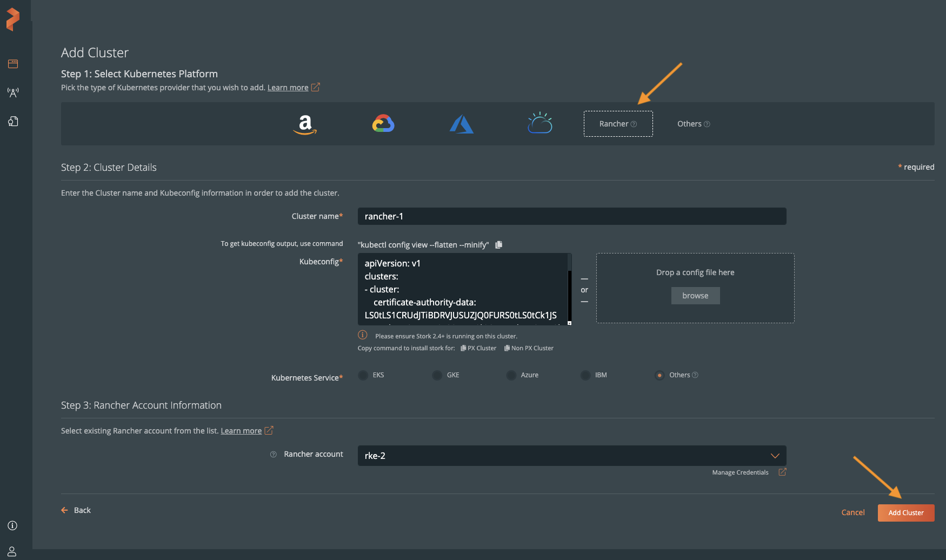Cancel adding the cluster

[853, 512]
